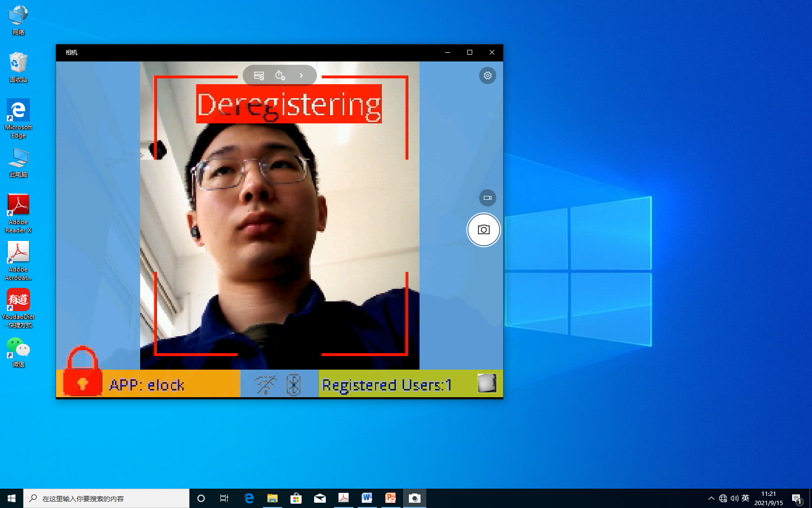The image size is (812, 508).
Task: Switch to Word on the taskbar
Action: (x=367, y=498)
